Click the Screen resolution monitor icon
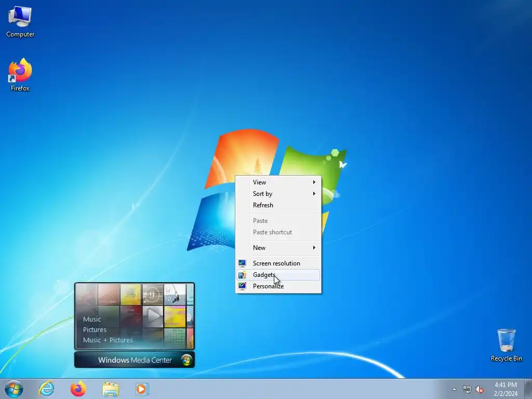The width and height of the screenshot is (532, 399). pos(242,263)
